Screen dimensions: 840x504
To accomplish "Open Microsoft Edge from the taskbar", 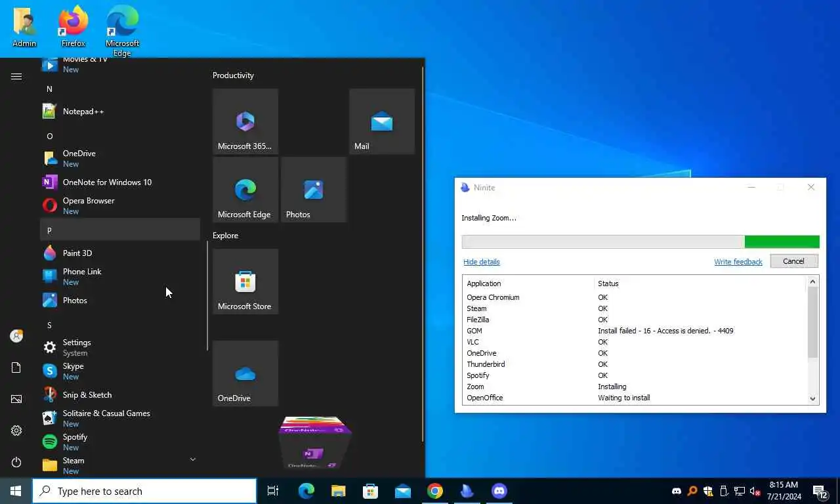I will point(306,491).
